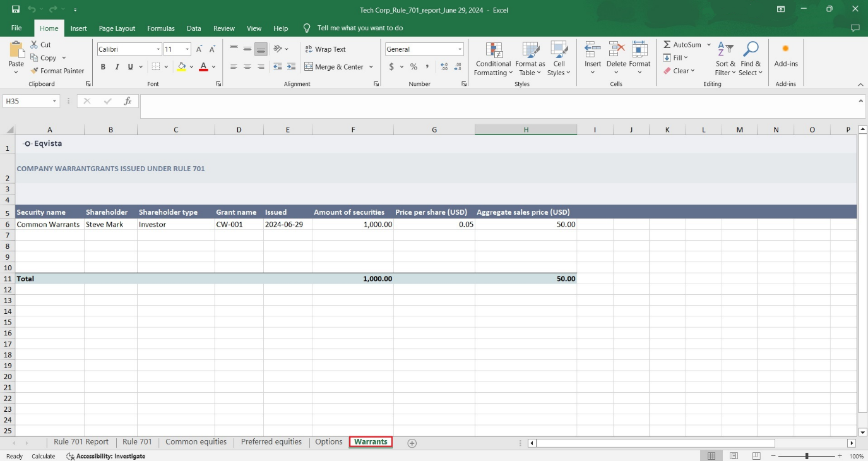
Task: Open Sort & Filter menu
Action: (725, 59)
